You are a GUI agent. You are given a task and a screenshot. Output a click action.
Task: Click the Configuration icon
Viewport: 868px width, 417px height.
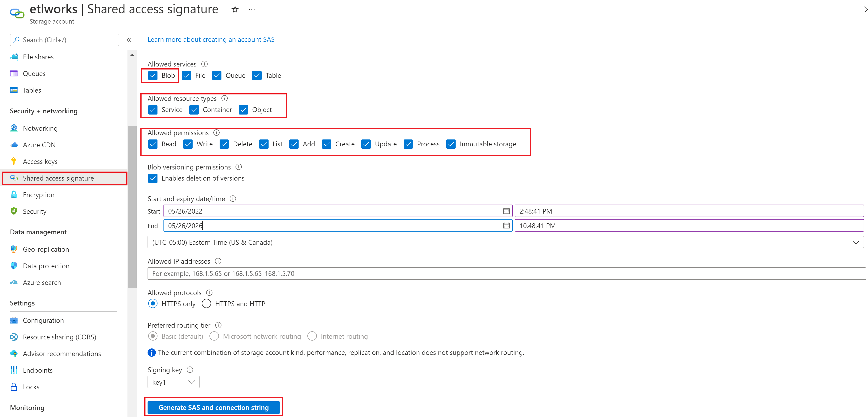pyautogui.click(x=14, y=320)
